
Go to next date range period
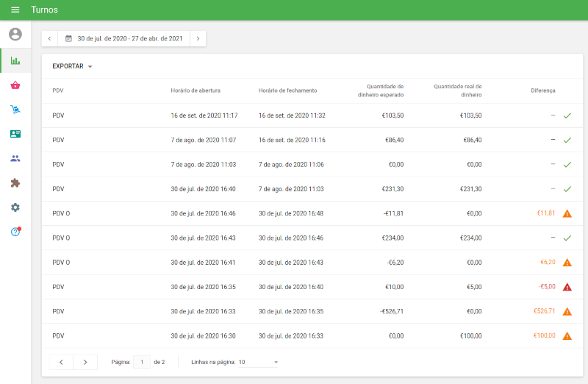tap(198, 38)
